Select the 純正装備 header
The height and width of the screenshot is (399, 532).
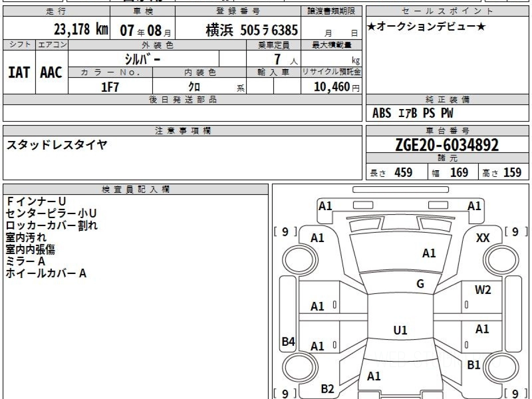pos(447,100)
